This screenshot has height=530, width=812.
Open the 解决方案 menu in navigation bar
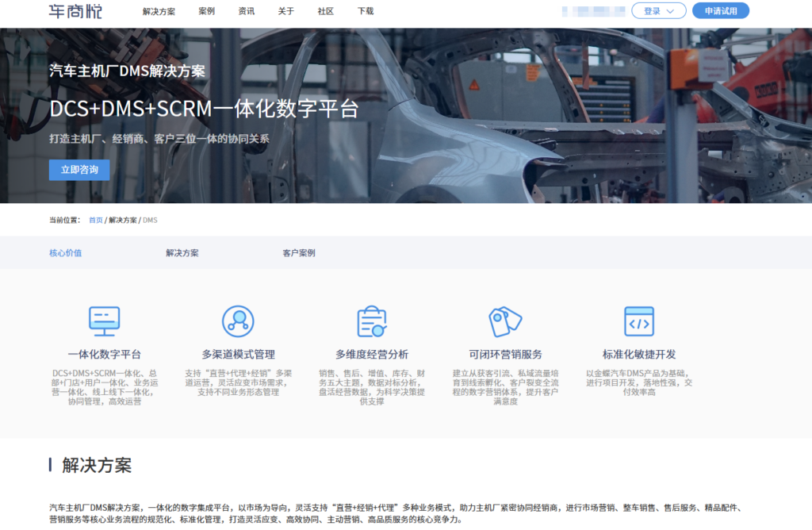tap(158, 11)
